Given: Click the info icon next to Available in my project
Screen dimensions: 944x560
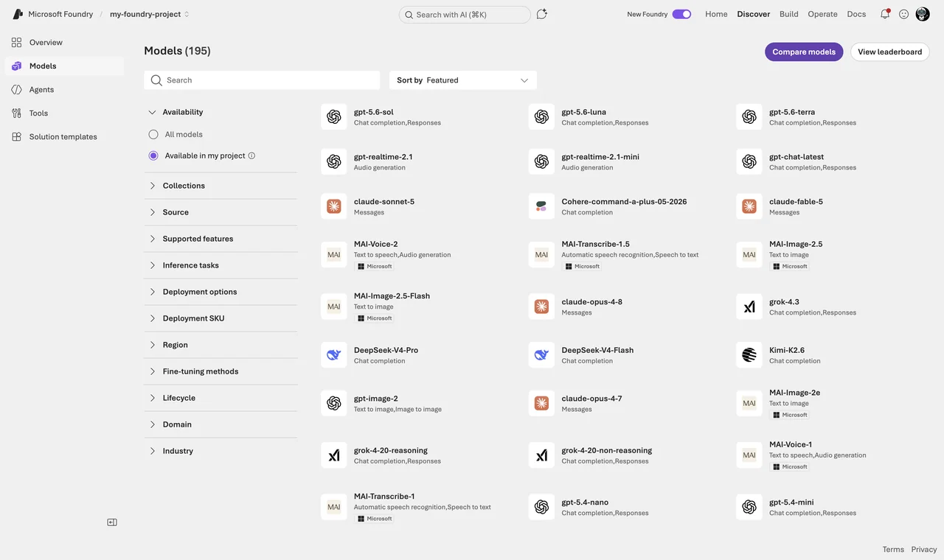Looking at the screenshot, I should (251, 155).
